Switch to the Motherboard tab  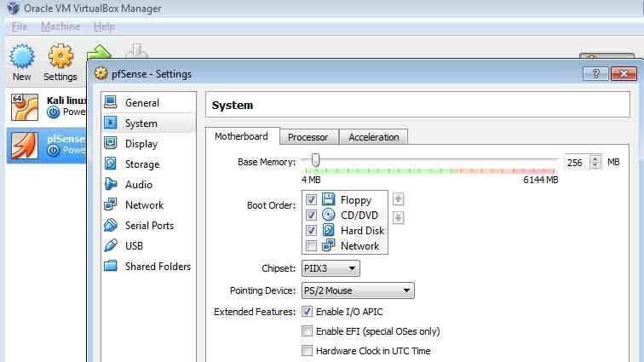[x=242, y=136]
